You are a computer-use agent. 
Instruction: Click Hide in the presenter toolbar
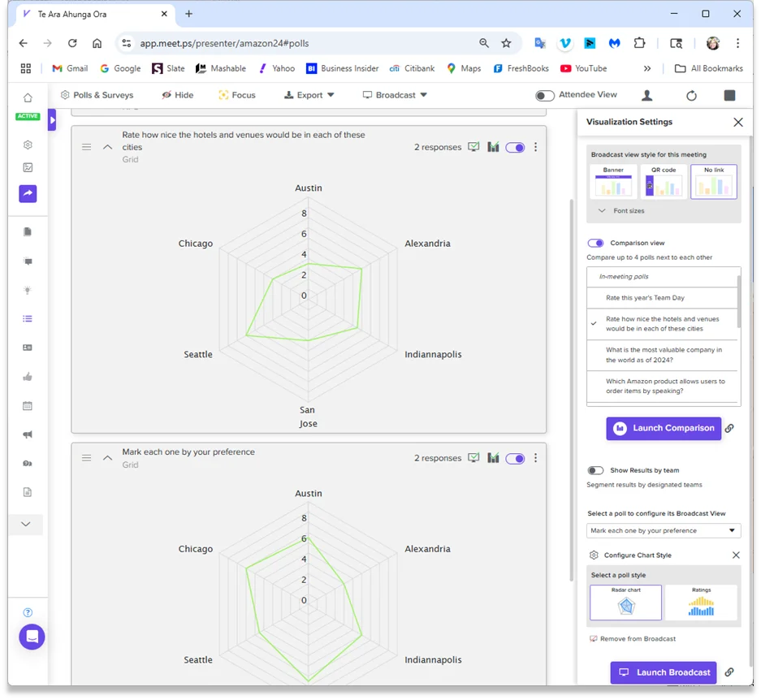178,95
